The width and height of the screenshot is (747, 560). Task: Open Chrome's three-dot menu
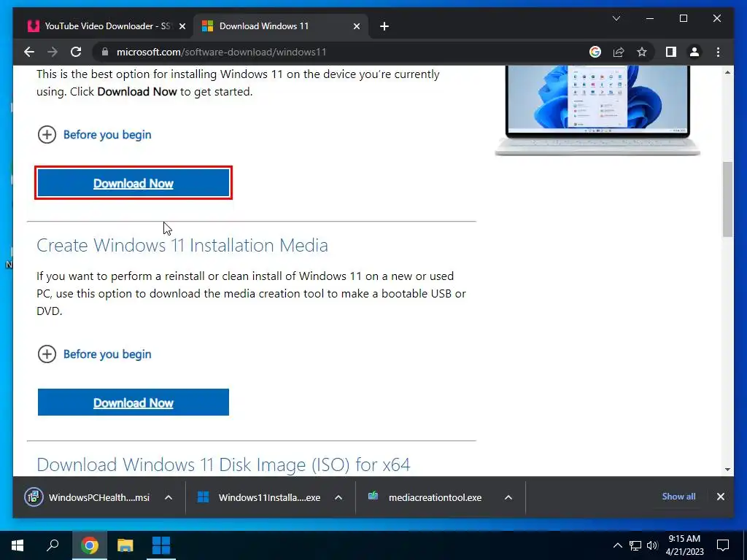(x=718, y=52)
